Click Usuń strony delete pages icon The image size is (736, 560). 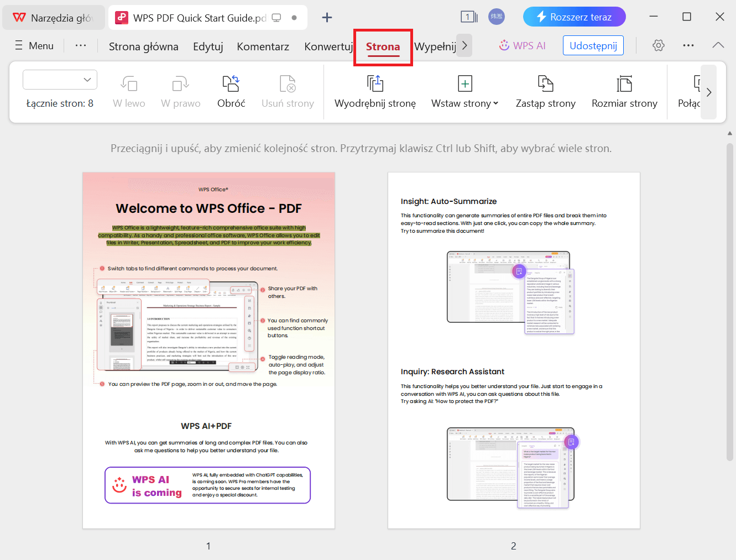[288, 84]
